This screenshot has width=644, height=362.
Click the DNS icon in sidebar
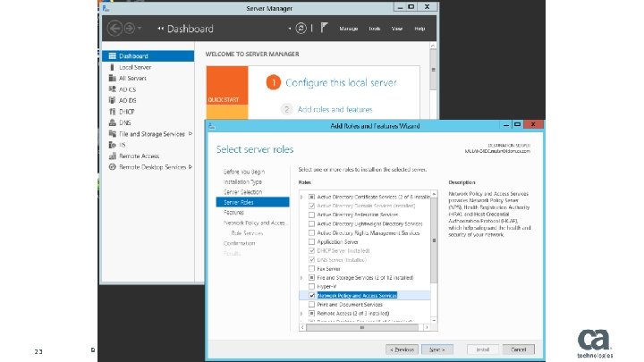tap(112, 122)
